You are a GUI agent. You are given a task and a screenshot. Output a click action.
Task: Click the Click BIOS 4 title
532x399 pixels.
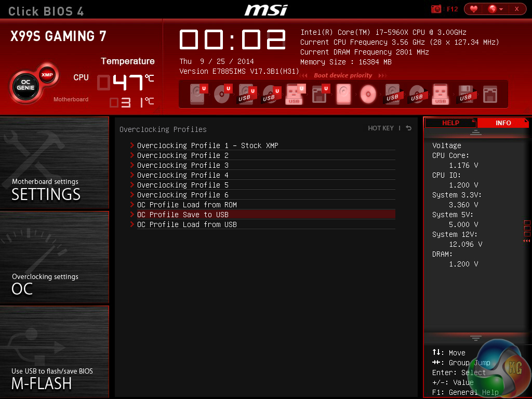click(x=46, y=11)
